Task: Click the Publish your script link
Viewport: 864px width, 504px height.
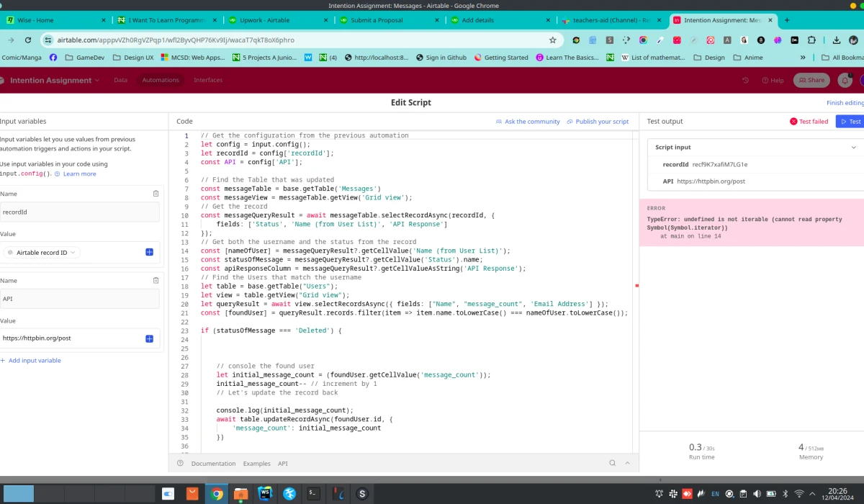Action: 601,121
